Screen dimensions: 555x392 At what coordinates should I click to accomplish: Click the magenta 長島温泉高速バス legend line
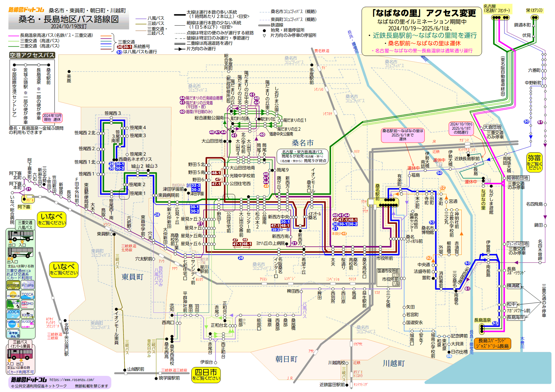[x=14, y=35]
